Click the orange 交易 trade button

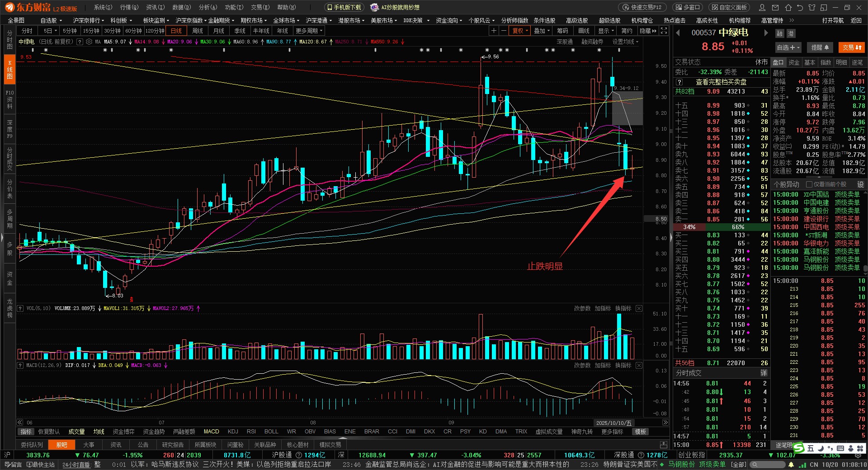click(x=851, y=47)
